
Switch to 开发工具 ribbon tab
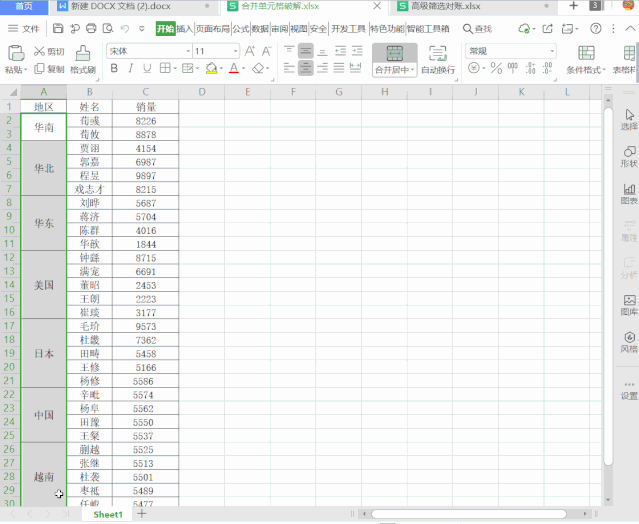coord(348,29)
